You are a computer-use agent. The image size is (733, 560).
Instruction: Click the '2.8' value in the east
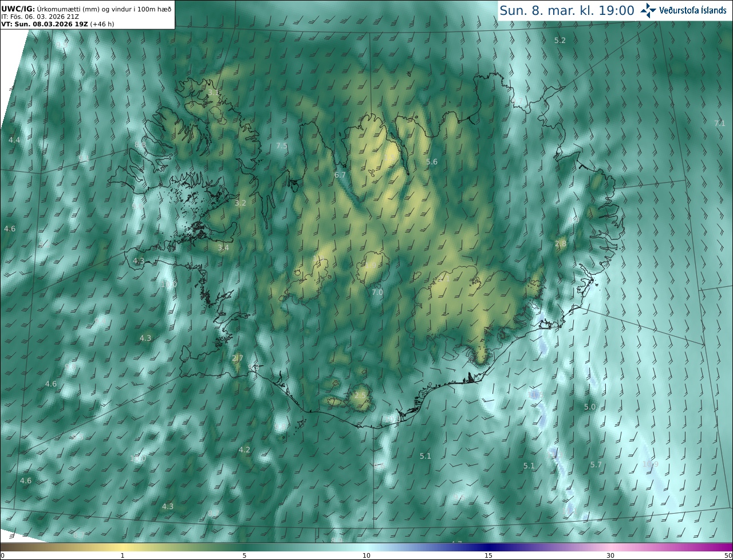tap(561, 244)
